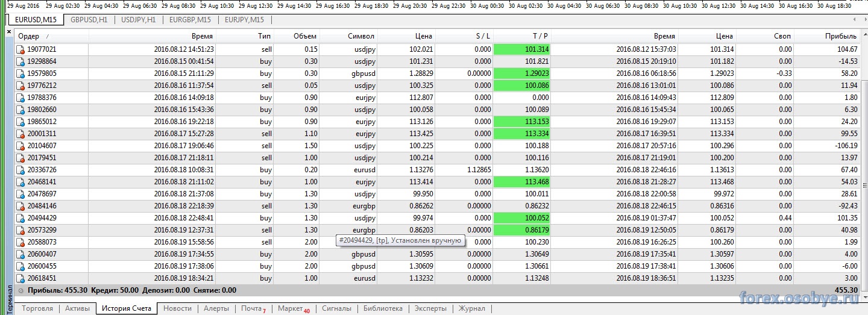Screen dimensions: 868x315
Task: Sort by the Ордер column header
Action: click(x=52, y=36)
